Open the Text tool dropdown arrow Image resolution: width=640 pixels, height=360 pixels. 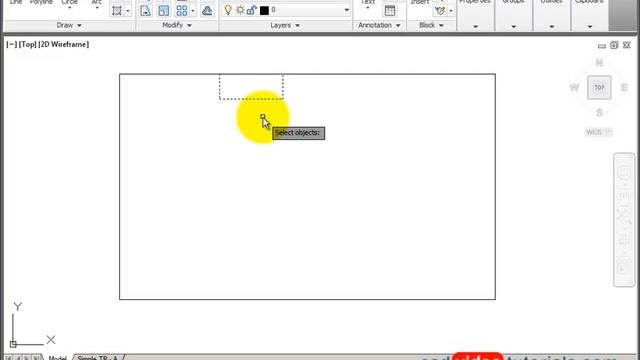point(367,7)
